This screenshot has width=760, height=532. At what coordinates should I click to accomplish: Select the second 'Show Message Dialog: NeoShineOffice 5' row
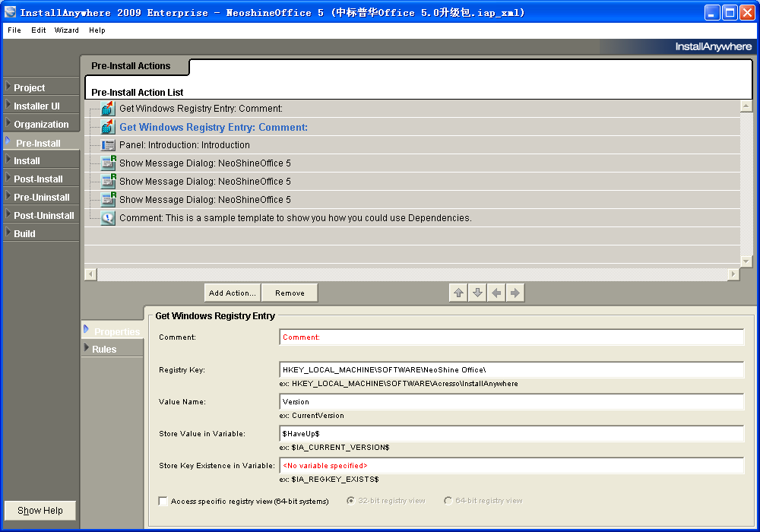click(x=412, y=181)
